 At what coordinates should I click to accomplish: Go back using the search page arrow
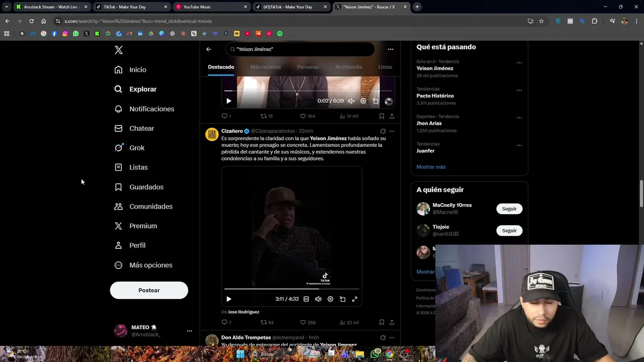[x=209, y=49]
